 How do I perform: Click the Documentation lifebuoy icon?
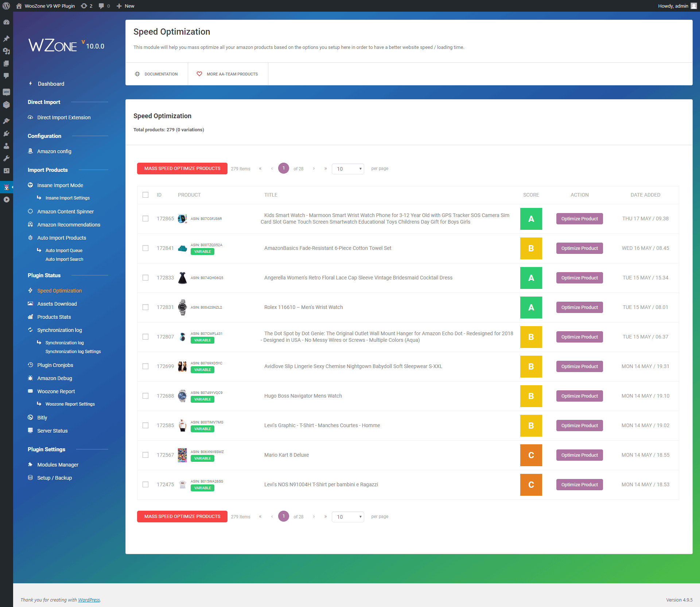click(137, 74)
